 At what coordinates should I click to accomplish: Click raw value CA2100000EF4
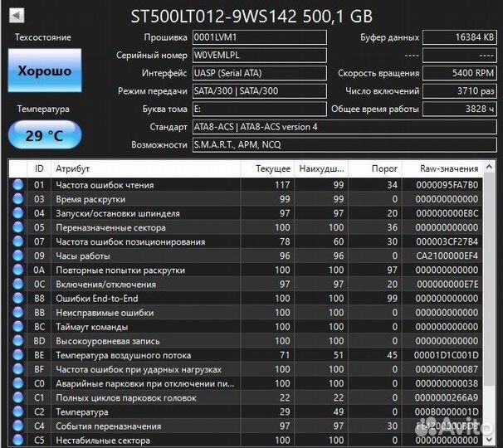(x=447, y=256)
